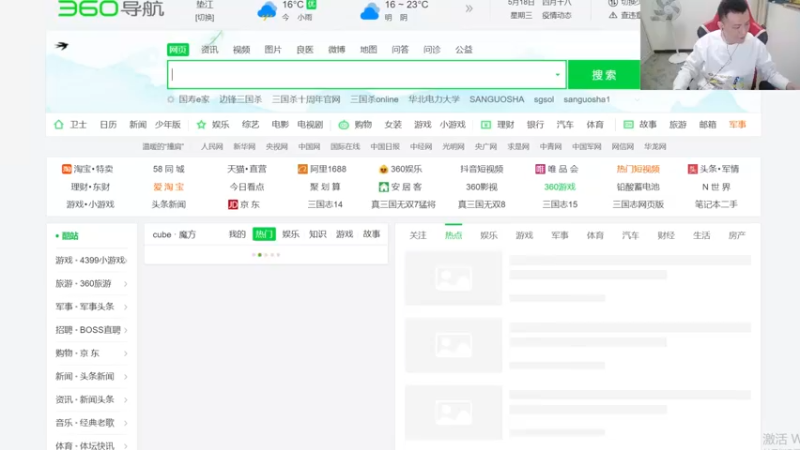Switch to 地图 search tab
The width and height of the screenshot is (800, 450).
[368, 49]
